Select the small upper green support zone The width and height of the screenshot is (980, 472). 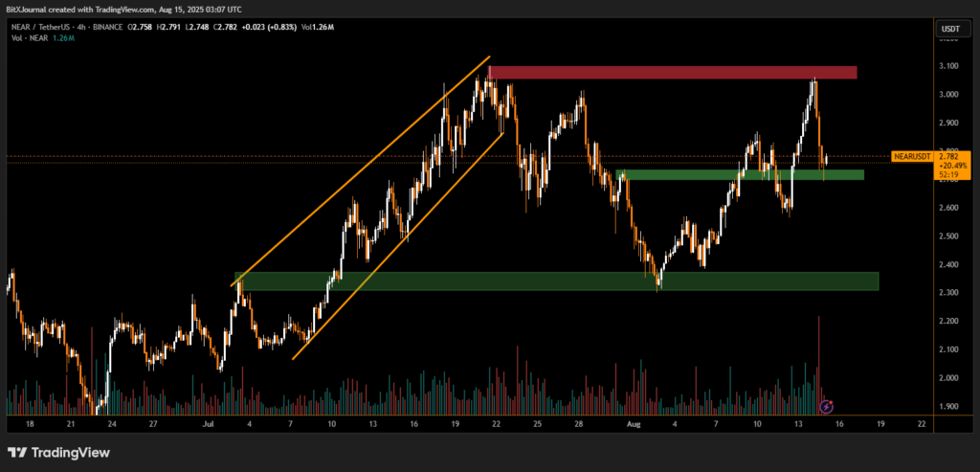tap(741, 175)
